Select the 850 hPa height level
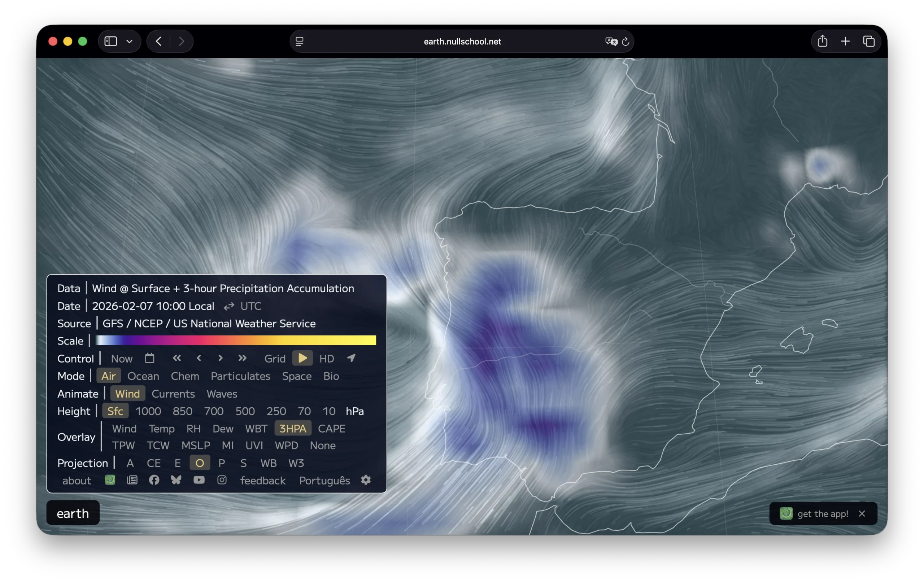924x583 pixels. (x=182, y=411)
